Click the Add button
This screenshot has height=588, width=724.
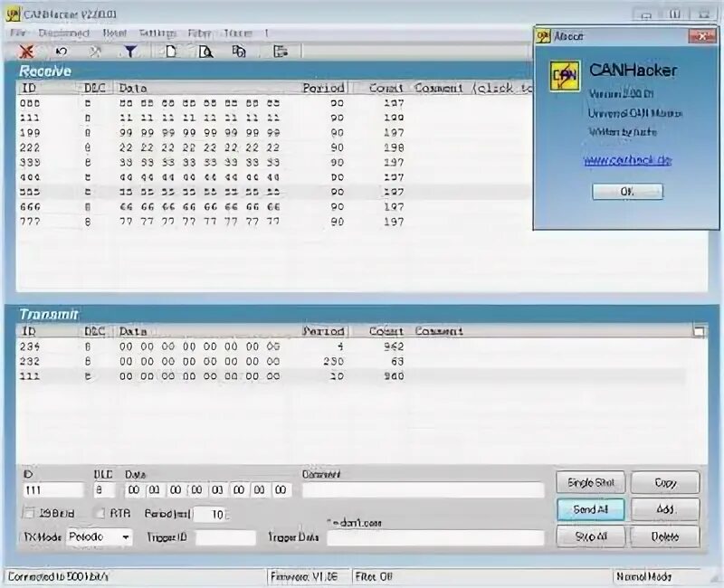[x=665, y=509]
